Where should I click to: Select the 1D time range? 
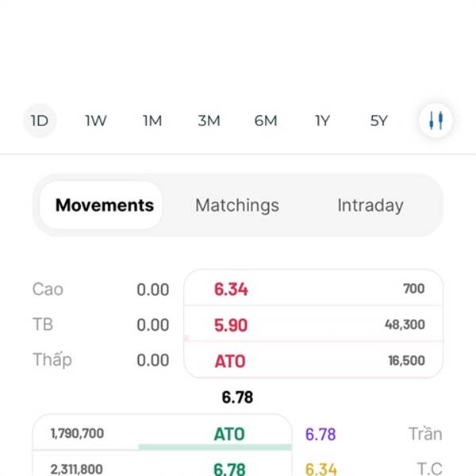[x=40, y=121]
